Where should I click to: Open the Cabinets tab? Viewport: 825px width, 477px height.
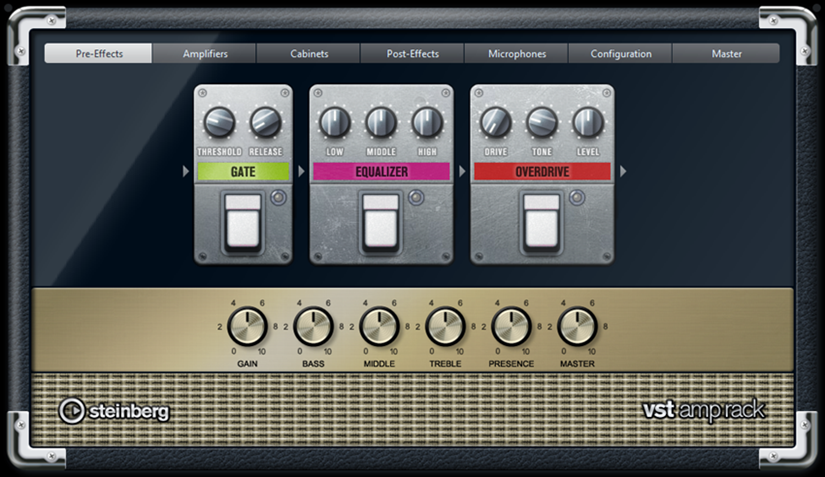click(309, 54)
